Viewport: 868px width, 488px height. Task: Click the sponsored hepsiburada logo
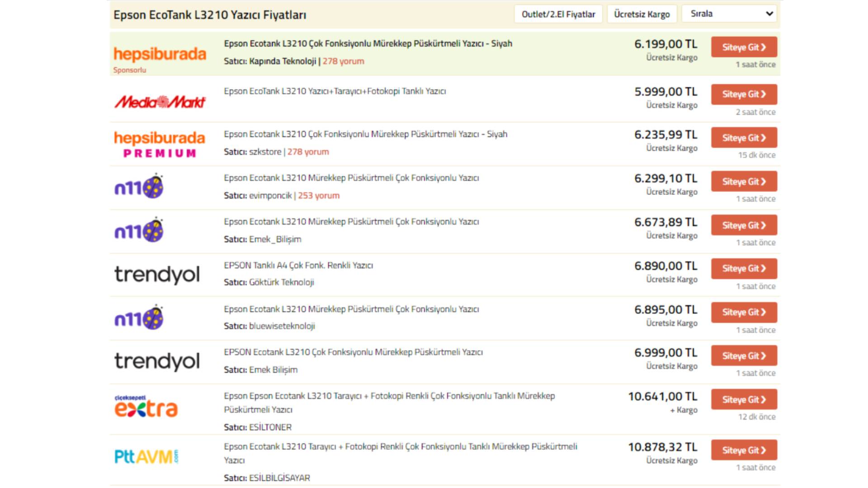pyautogui.click(x=160, y=54)
